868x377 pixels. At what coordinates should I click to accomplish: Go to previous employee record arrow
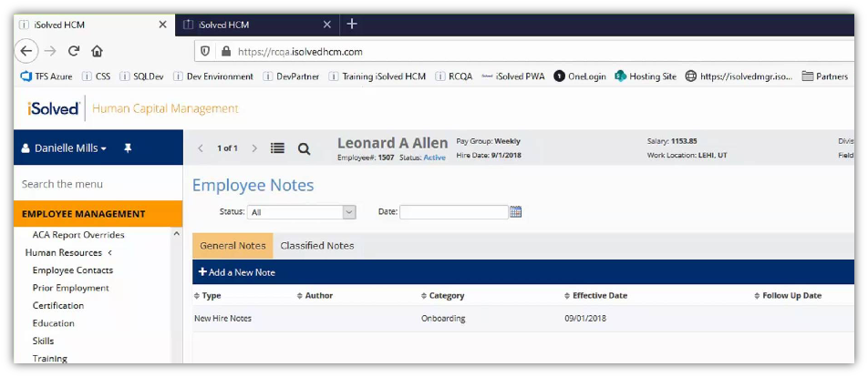click(201, 148)
